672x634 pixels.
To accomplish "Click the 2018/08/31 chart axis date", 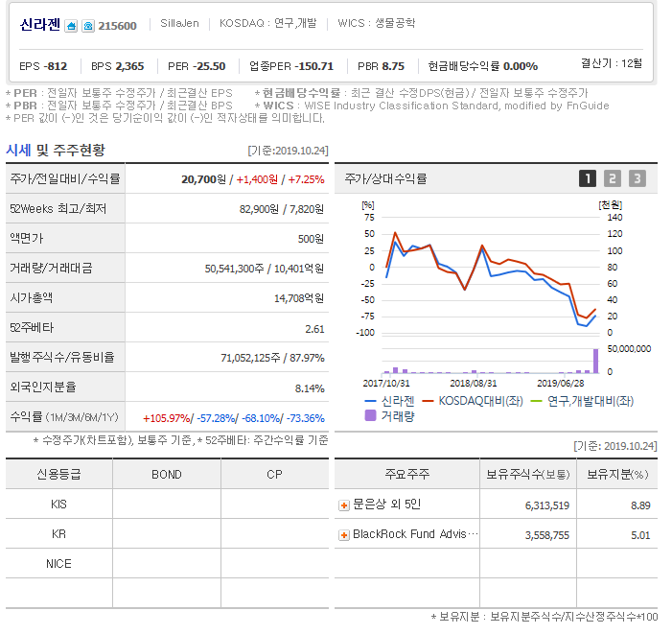I will click(474, 383).
